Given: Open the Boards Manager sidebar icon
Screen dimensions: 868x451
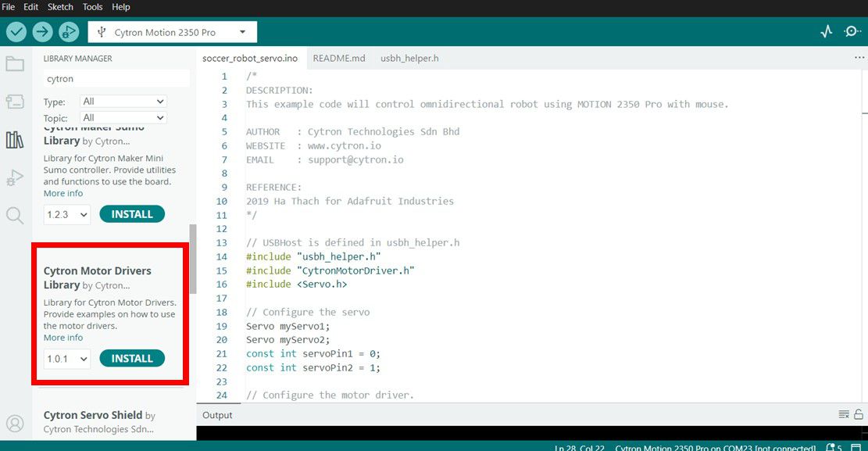Looking at the screenshot, I should [15, 102].
